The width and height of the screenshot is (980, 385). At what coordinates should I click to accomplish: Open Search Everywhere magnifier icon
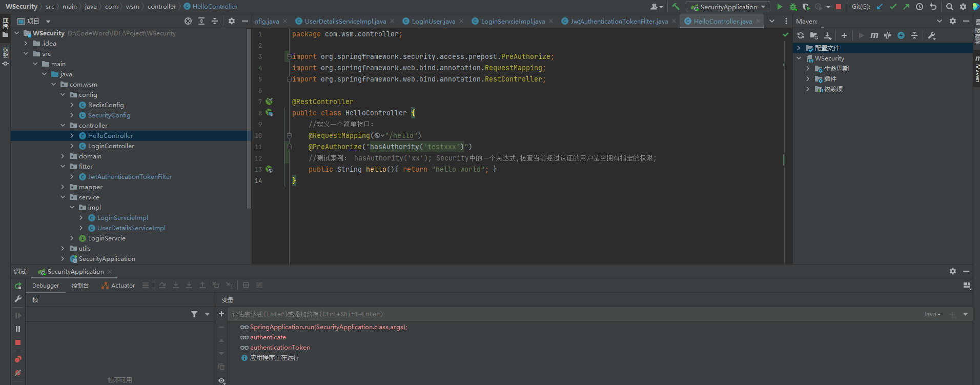coord(950,7)
